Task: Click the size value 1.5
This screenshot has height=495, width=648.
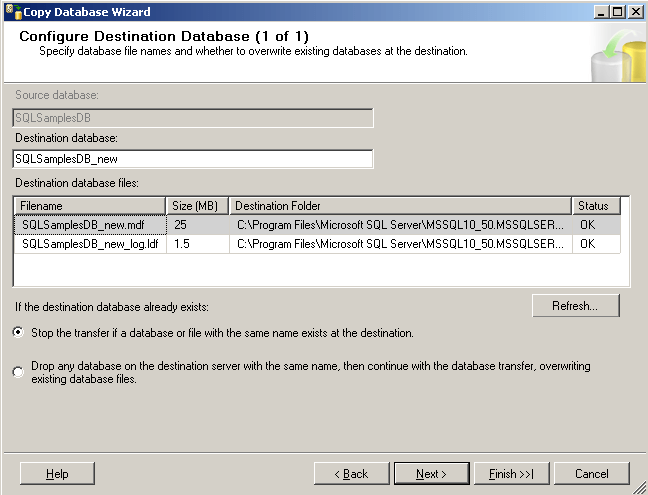Action: pyautogui.click(x=198, y=244)
